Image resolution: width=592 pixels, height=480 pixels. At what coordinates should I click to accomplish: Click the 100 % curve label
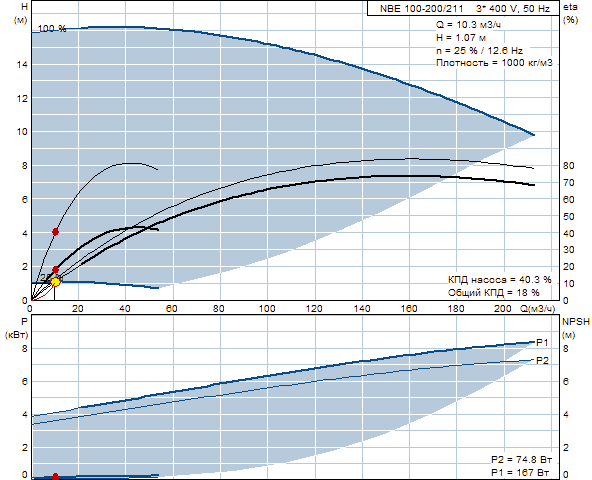point(52,29)
